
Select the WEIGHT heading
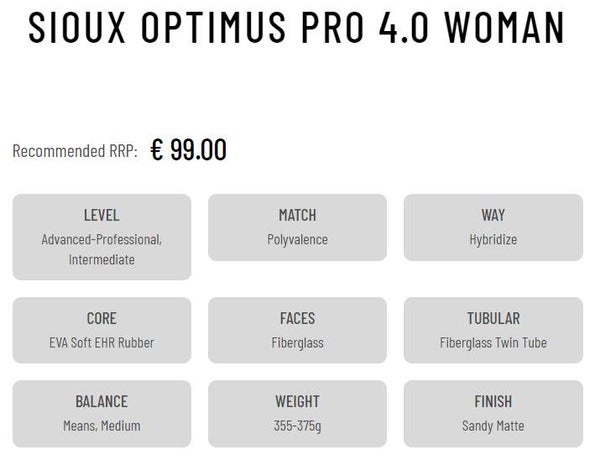tap(297, 402)
